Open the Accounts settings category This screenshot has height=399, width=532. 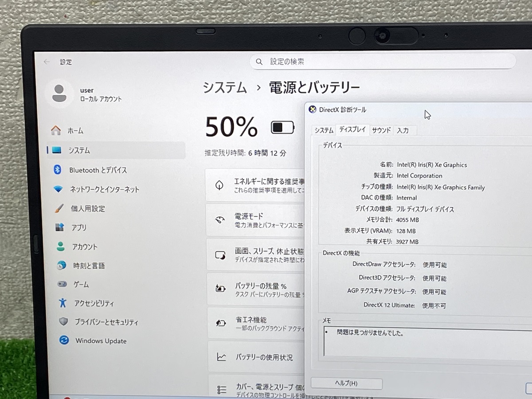click(x=84, y=246)
